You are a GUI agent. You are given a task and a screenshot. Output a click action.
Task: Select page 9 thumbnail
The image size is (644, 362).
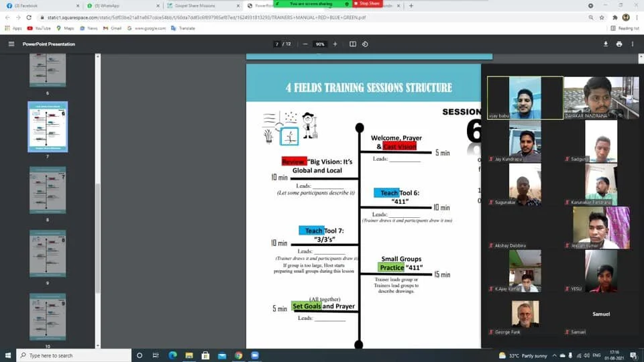click(x=48, y=253)
